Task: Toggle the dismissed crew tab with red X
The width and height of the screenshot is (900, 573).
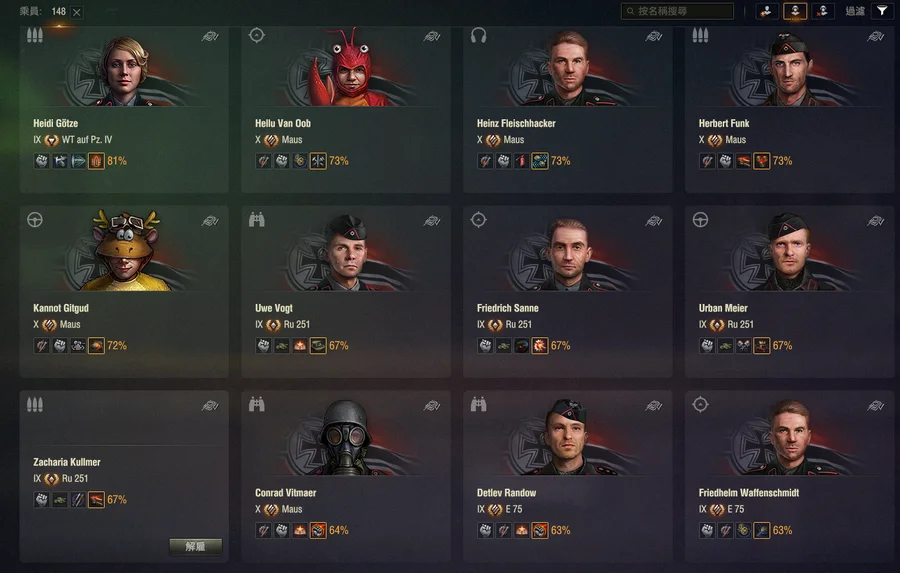Action: point(823,11)
